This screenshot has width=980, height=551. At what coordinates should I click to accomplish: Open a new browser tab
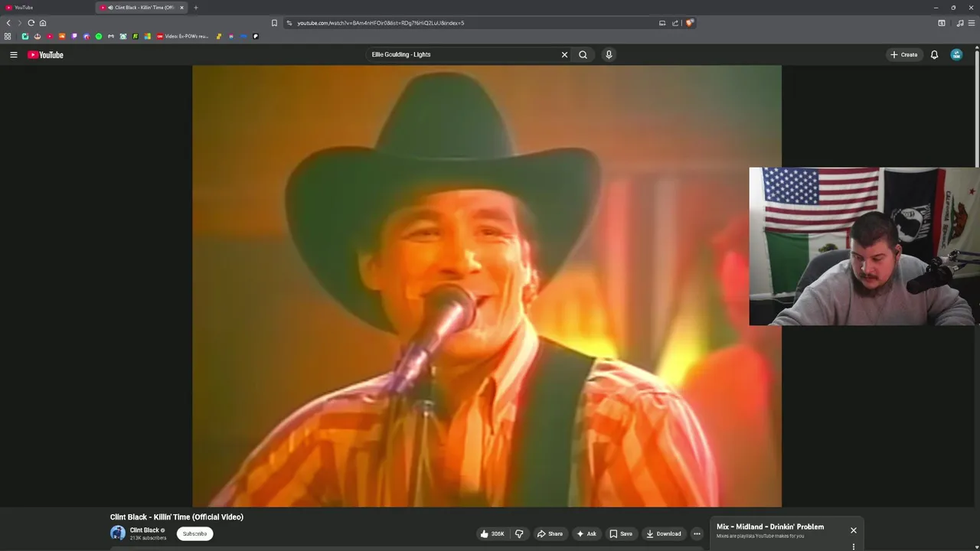[x=195, y=8]
